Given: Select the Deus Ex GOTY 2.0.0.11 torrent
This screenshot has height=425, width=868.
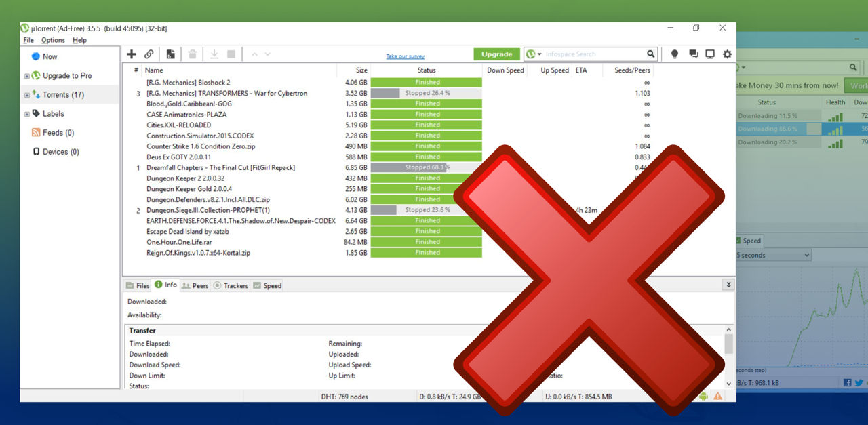Looking at the screenshot, I should (180, 157).
